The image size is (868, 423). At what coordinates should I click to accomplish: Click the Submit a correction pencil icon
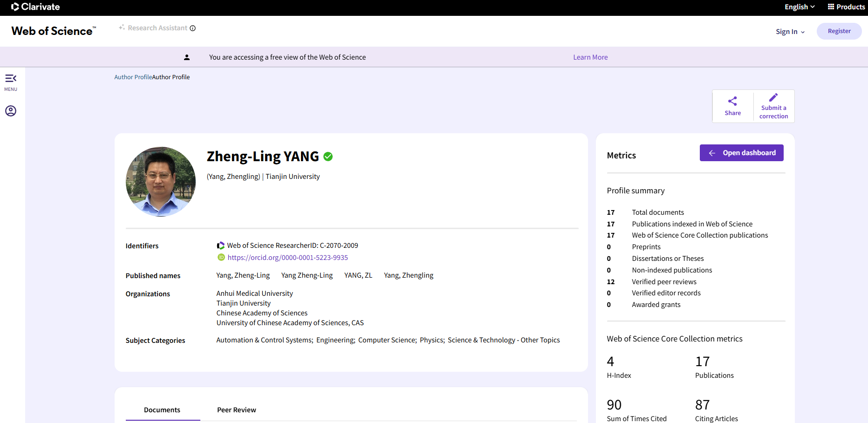pos(773,97)
